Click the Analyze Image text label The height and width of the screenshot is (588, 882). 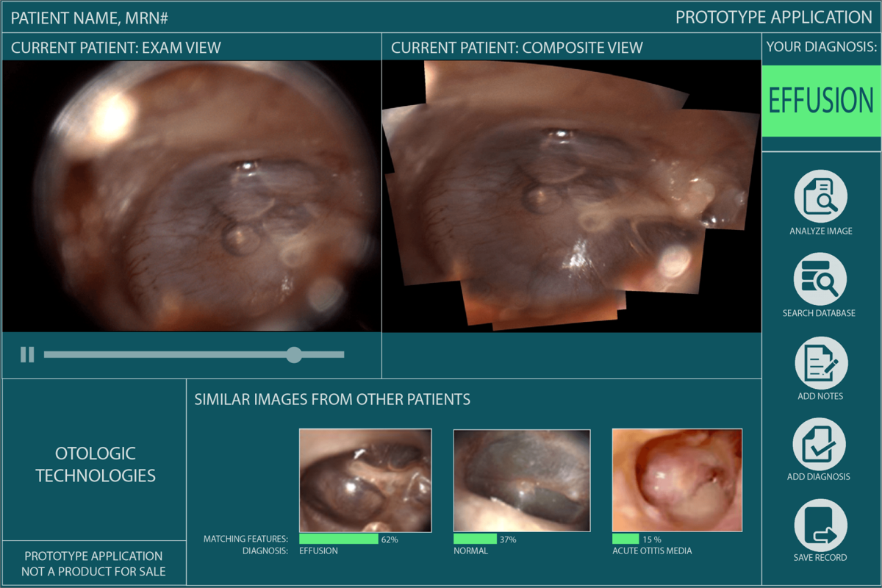tap(820, 231)
